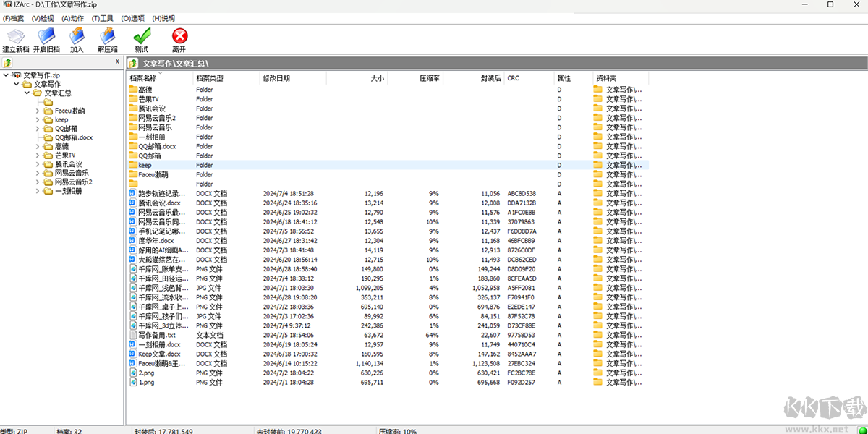Collapse the 文章汇总 tree node
Image resolution: width=868 pixels, height=434 pixels.
coord(27,93)
